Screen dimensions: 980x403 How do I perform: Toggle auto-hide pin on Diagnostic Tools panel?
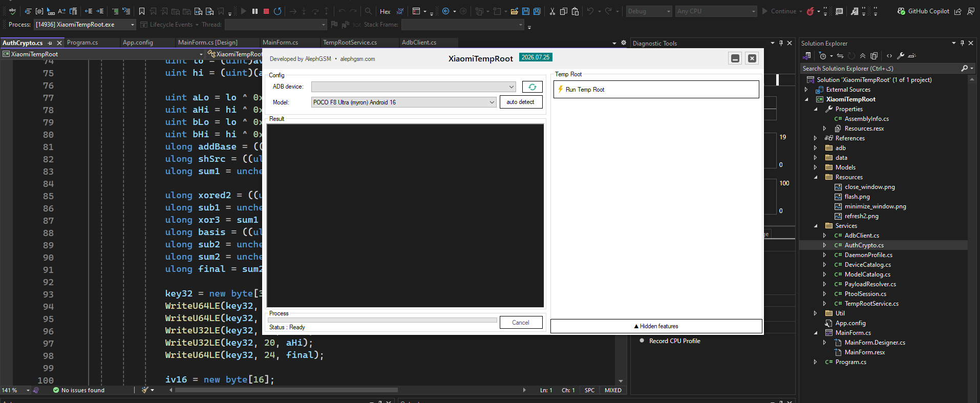pos(781,43)
